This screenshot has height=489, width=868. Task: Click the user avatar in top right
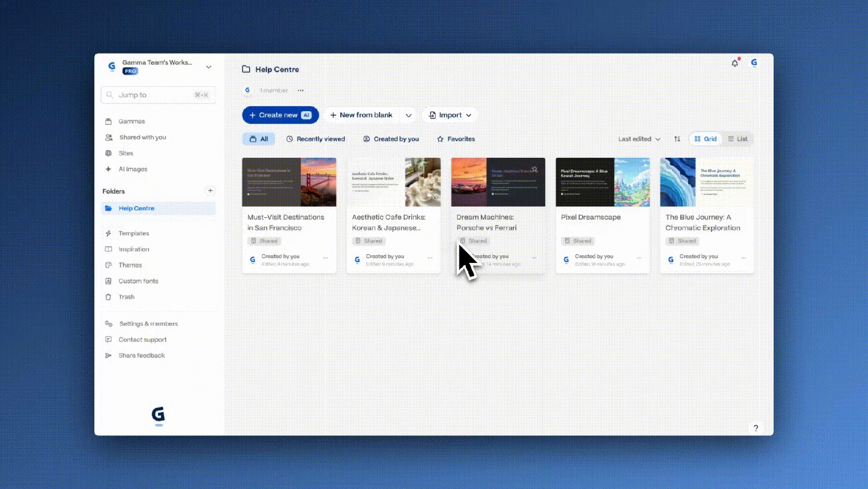pyautogui.click(x=754, y=63)
